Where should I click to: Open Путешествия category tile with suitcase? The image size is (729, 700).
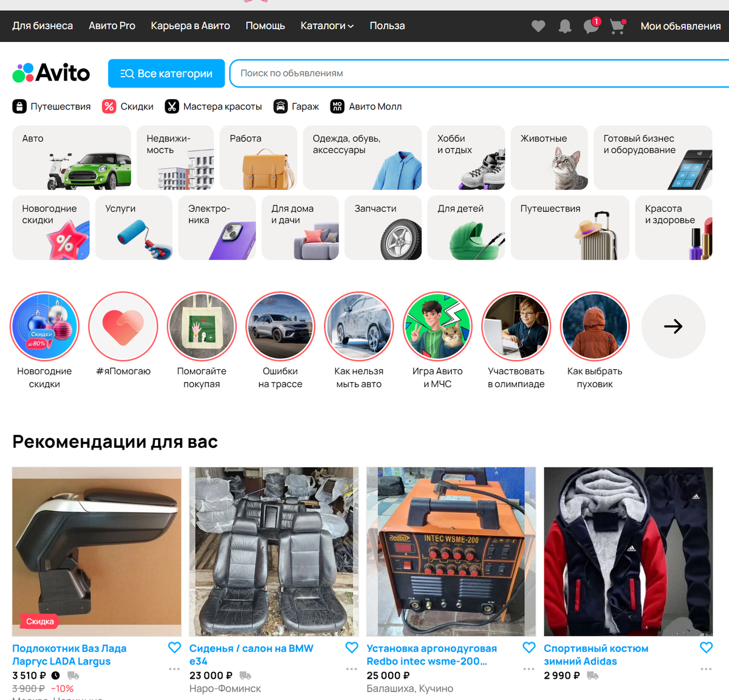[570, 228]
